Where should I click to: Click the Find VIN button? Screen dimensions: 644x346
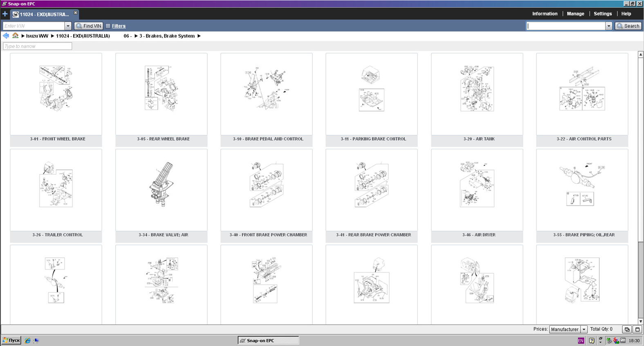point(89,26)
